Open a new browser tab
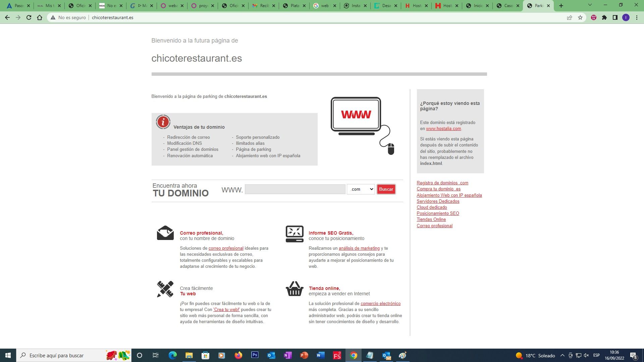This screenshot has height=362, width=644. (561, 6)
